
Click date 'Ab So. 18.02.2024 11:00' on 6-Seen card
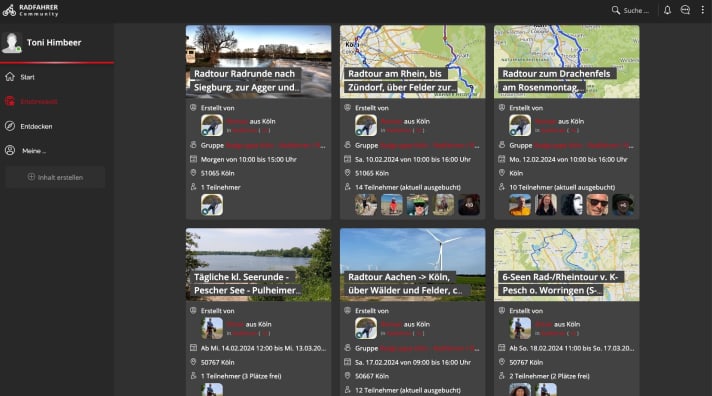(572, 348)
